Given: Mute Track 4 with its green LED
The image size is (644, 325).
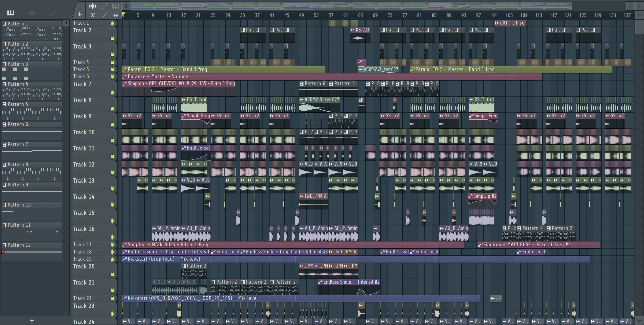Looking at the screenshot, I should click(x=112, y=62).
